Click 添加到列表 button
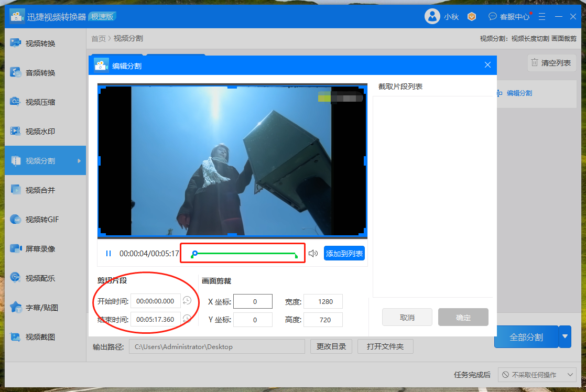The width and height of the screenshot is (586, 392). pos(344,254)
